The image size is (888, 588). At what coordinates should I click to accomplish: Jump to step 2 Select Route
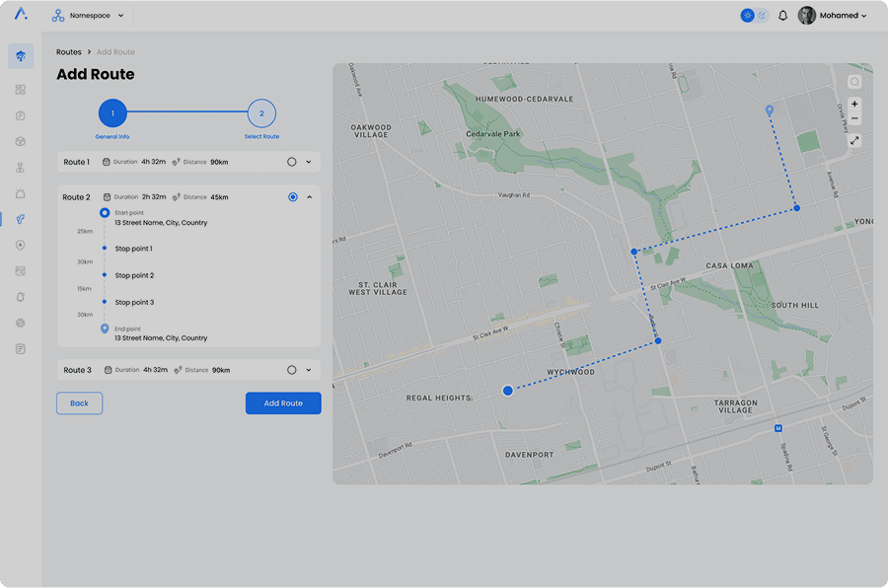click(x=261, y=113)
